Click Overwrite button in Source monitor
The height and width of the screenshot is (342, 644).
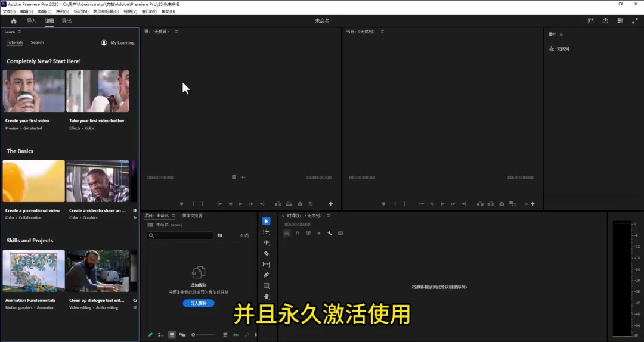point(289,204)
